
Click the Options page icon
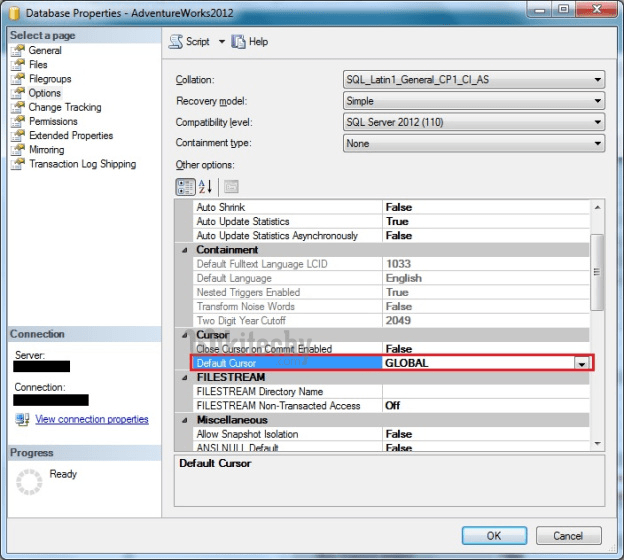[x=18, y=93]
